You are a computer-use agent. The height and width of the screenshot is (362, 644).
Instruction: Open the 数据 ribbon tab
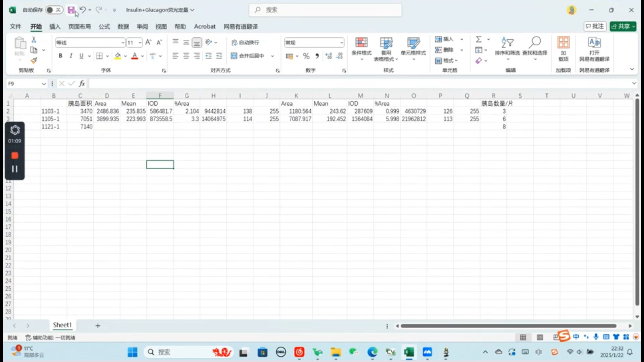tap(123, 26)
